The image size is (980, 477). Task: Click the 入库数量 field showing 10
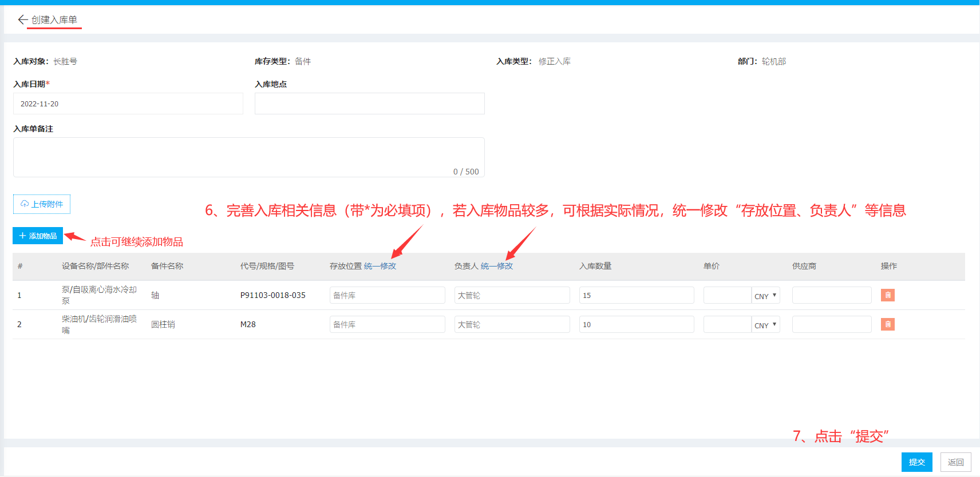pos(637,324)
